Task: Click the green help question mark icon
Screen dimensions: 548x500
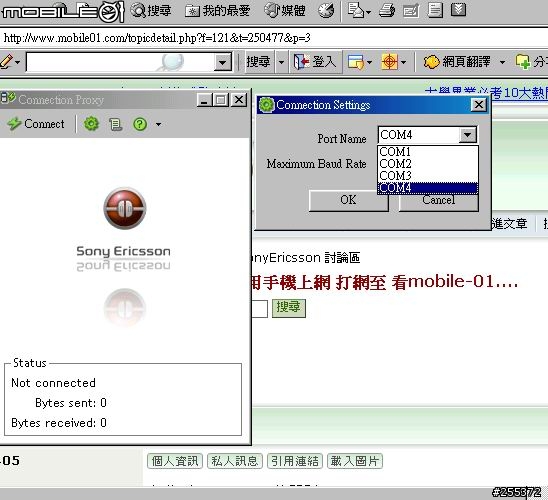Action: [x=140, y=124]
